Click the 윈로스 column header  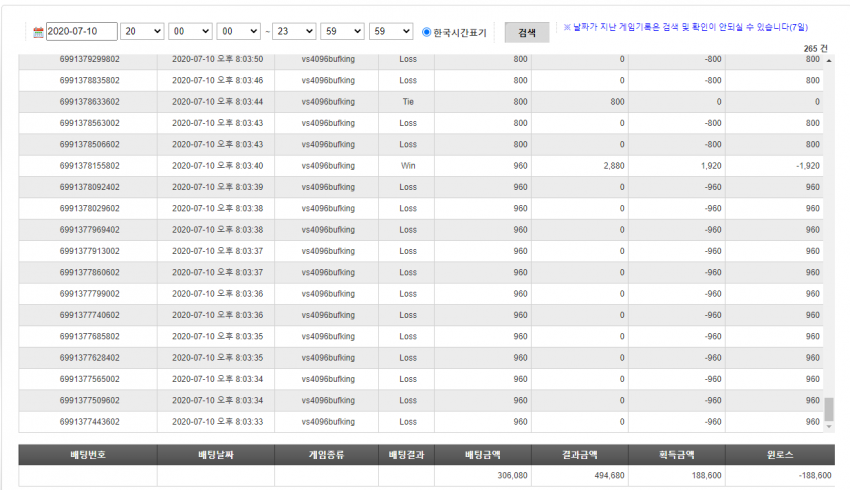point(780,455)
